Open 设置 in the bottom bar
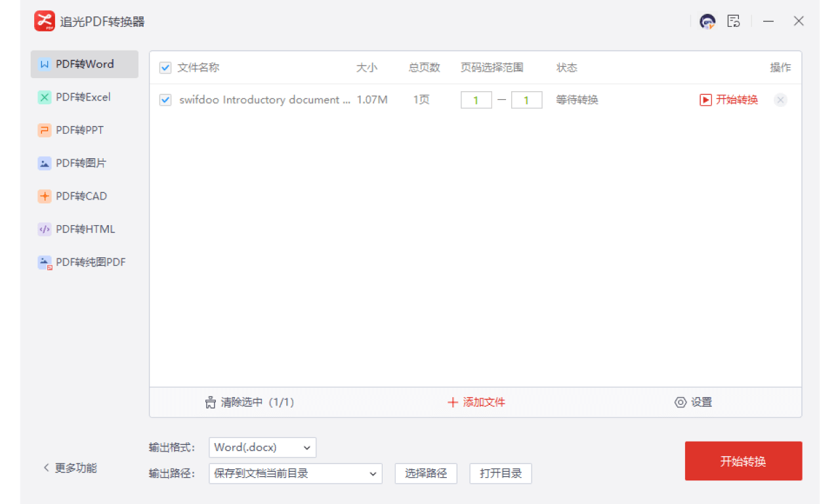 point(693,402)
